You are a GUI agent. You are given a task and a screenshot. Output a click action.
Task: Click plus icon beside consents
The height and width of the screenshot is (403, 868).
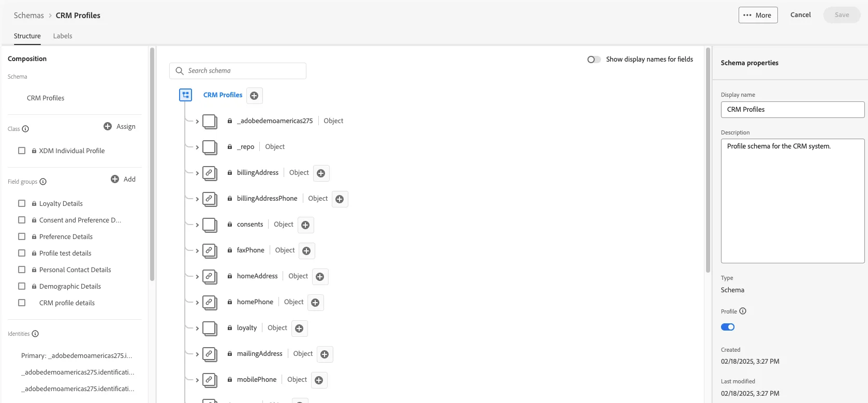coord(305,225)
